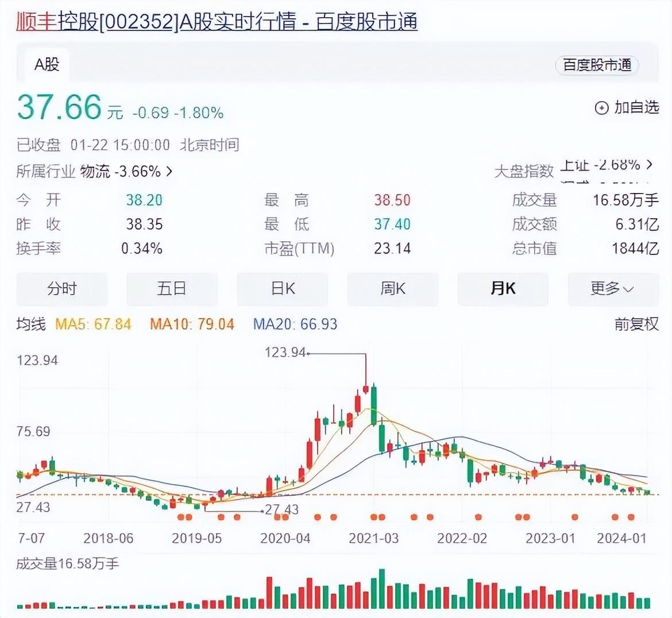The image size is (672, 618).
Task: Click the 换手率 value 0.34%
Action: pos(142,249)
